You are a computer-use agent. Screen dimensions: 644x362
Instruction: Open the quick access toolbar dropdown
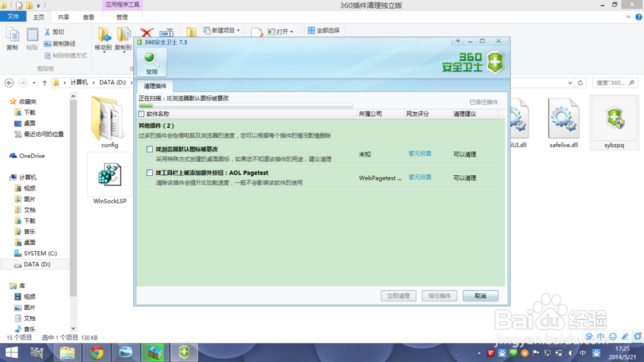pyautogui.click(x=39, y=6)
